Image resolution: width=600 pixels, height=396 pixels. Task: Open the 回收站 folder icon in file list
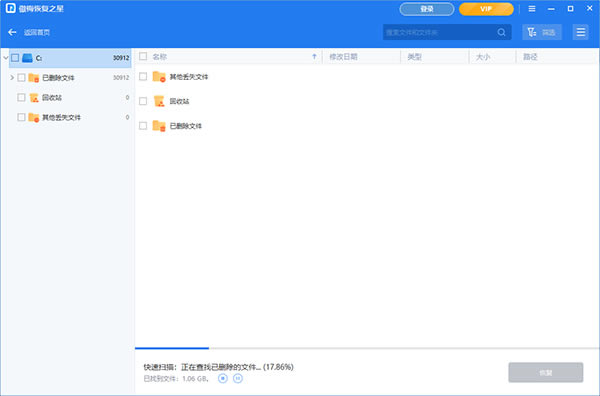click(x=159, y=101)
